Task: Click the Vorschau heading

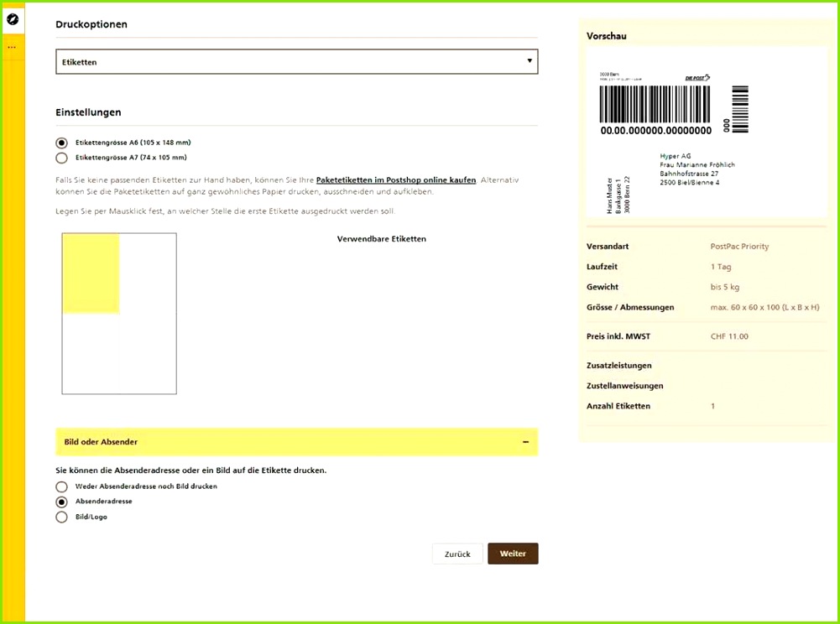Action: point(607,36)
